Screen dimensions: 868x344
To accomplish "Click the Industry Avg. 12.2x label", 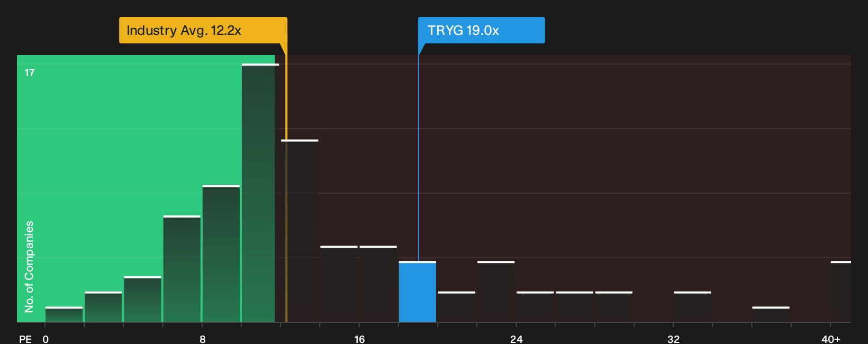I will [203, 30].
